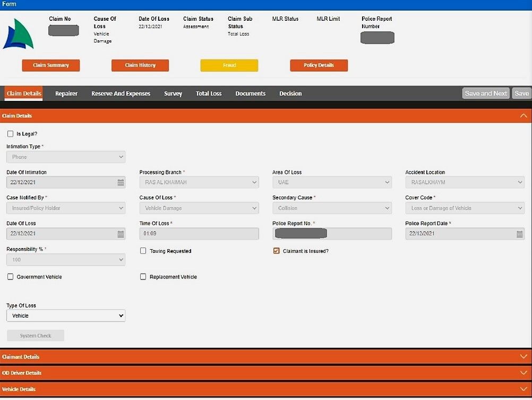Click the Save and Next button

[x=485, y=93]
